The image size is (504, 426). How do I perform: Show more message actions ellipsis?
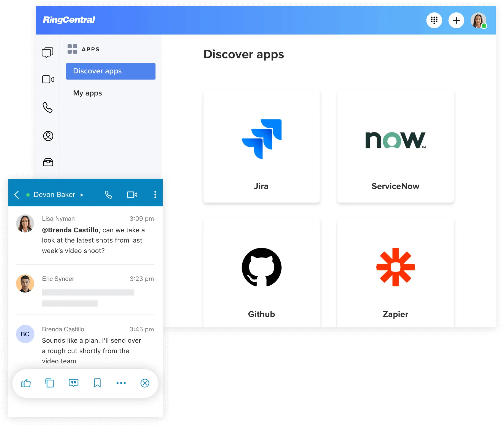coord(121,383)
